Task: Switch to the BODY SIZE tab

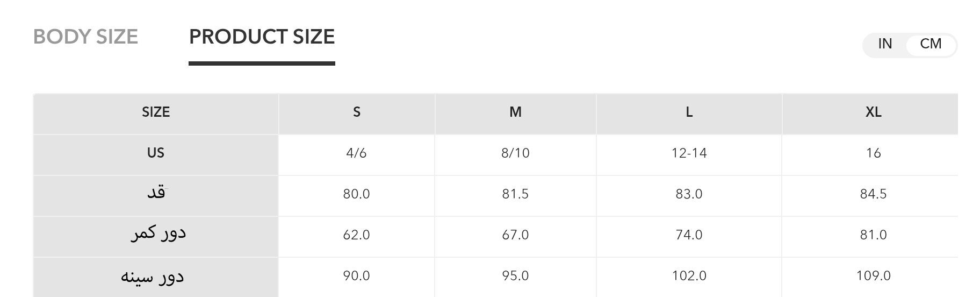Action: (85, 37)
